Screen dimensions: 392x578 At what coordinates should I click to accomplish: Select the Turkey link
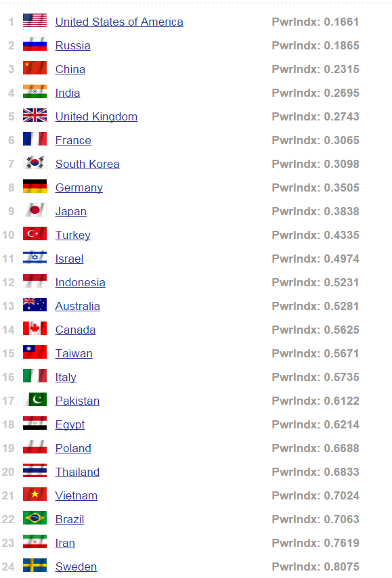pyautogui.click(x=72, y=235)
